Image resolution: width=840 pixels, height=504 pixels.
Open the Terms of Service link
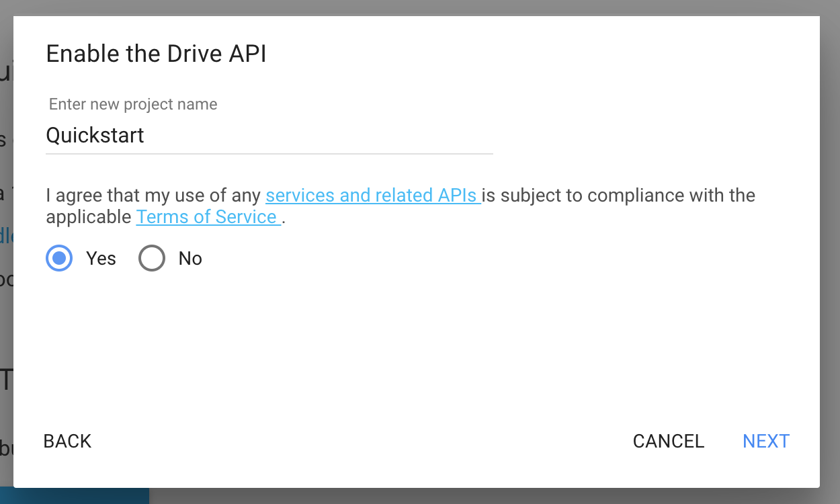click(x=208, y=217)
